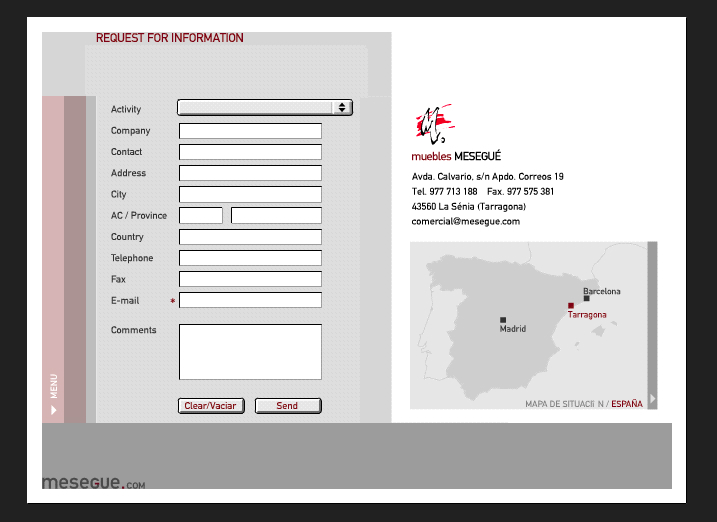Open the Activity dropdown list
This screenshot has width=717, height=522.
[265, 108]
